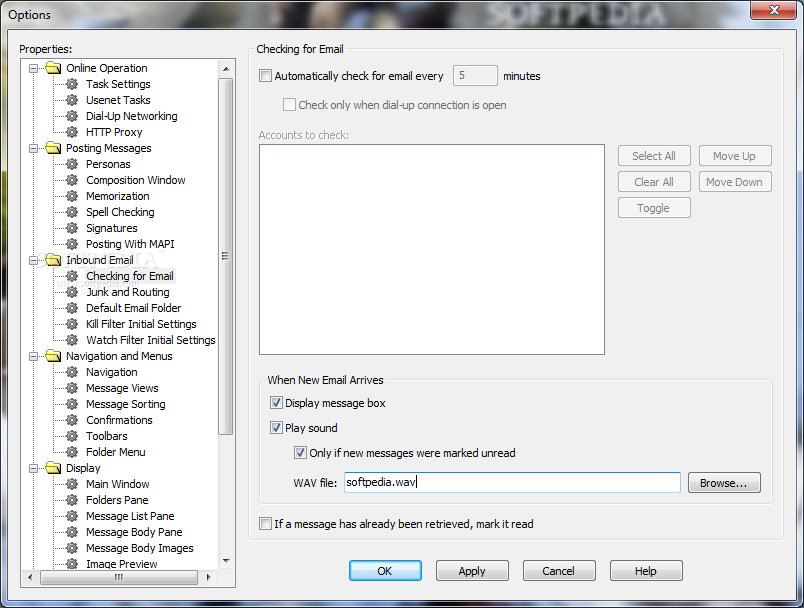The width and height of the screenshot is (804, 608).
Task: Click the gear icon beside Dial-Up Networking
Action: [72, 116]
